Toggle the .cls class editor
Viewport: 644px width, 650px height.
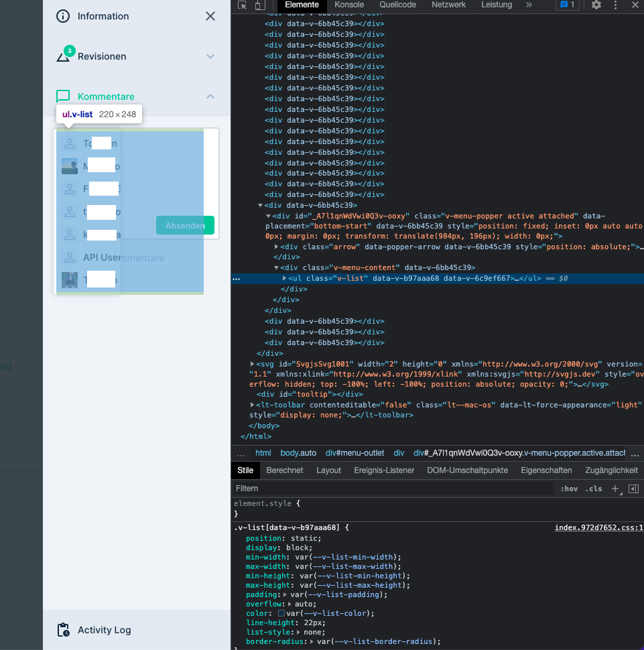(x=594, y=489)
